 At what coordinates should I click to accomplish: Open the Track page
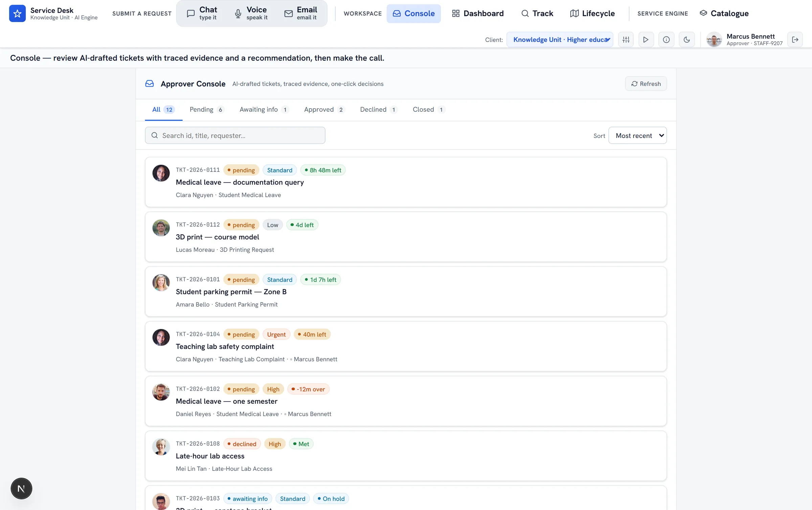click(537, 14)
